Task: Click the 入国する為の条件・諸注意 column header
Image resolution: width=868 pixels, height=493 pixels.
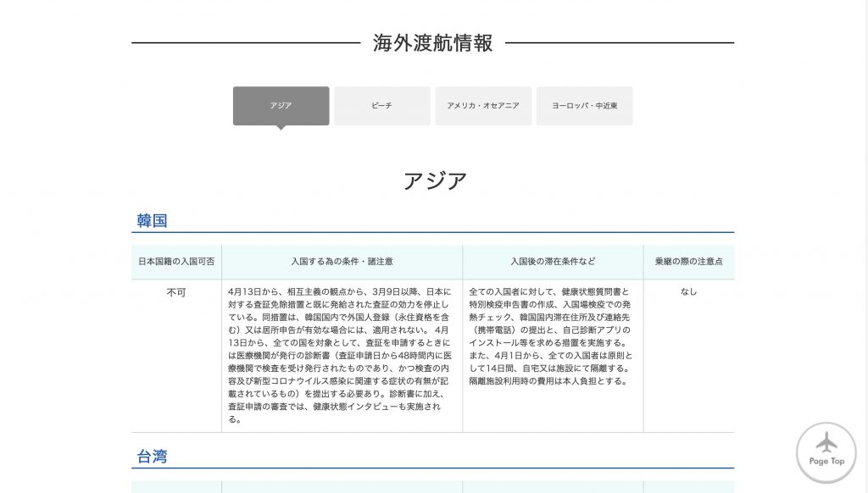Action: coord(342,262)
